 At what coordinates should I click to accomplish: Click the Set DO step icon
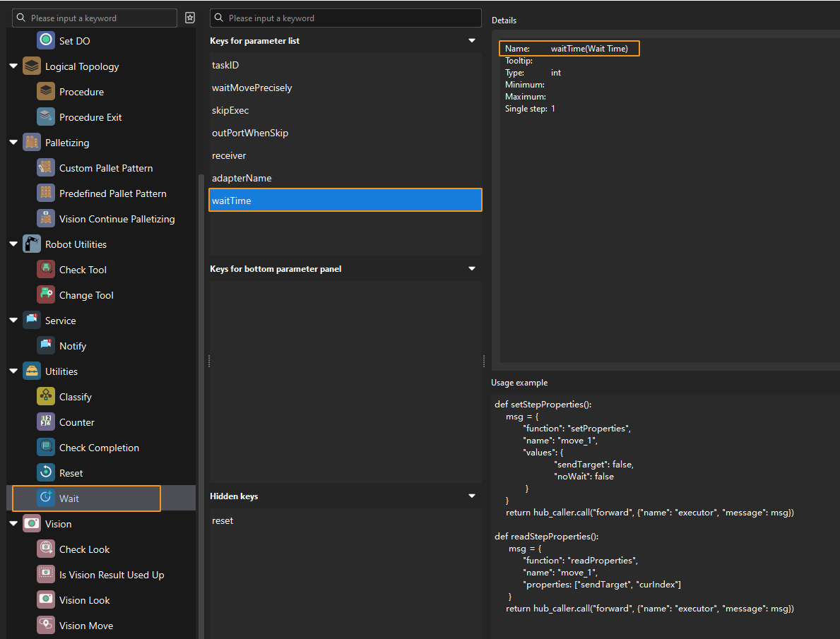click(46, 41)
